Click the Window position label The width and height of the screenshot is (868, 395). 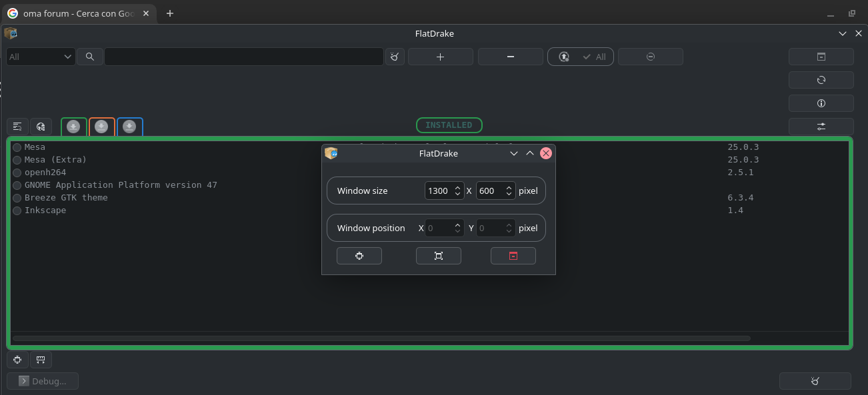coord(371,228)
